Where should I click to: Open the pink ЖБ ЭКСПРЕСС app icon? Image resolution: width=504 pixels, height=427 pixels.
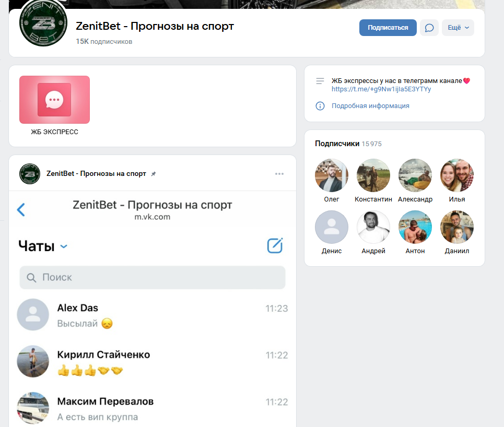pos(54,100)
